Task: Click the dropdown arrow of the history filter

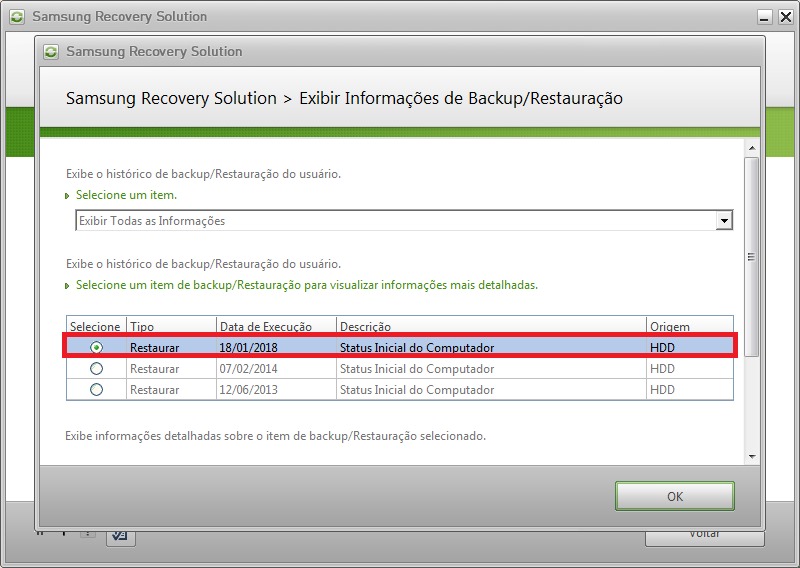Action: click(724, 221)
